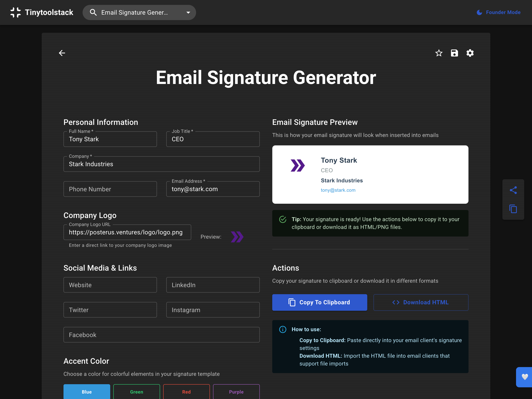The width and height of the screenshot is (532, 399).
Task: Select the Green accent color
Action: (x=136, y=392)
